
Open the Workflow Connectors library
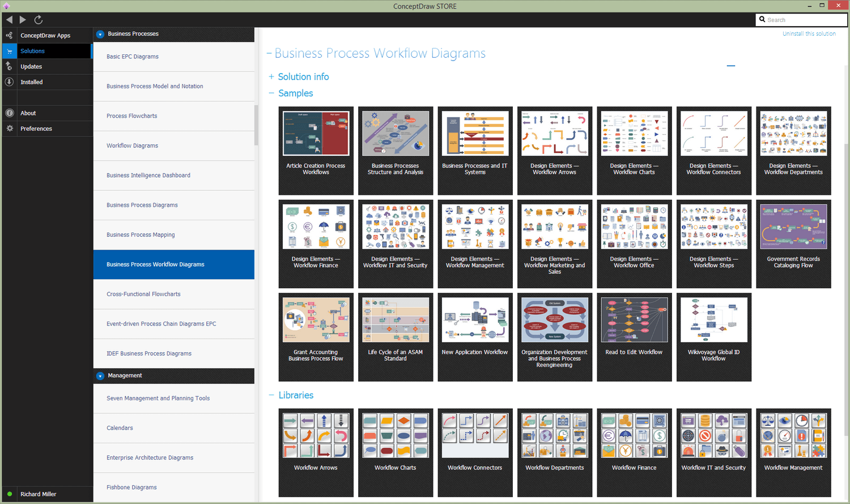[475, 452]
